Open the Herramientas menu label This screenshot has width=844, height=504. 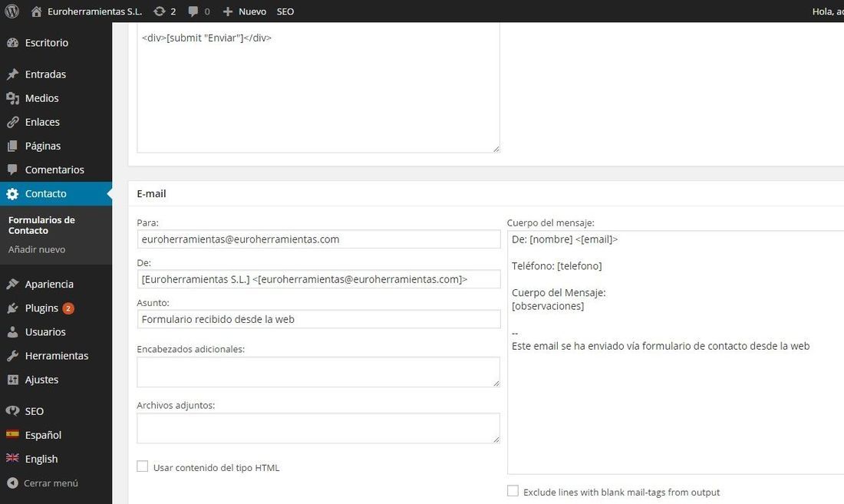[x=57, y=355]
